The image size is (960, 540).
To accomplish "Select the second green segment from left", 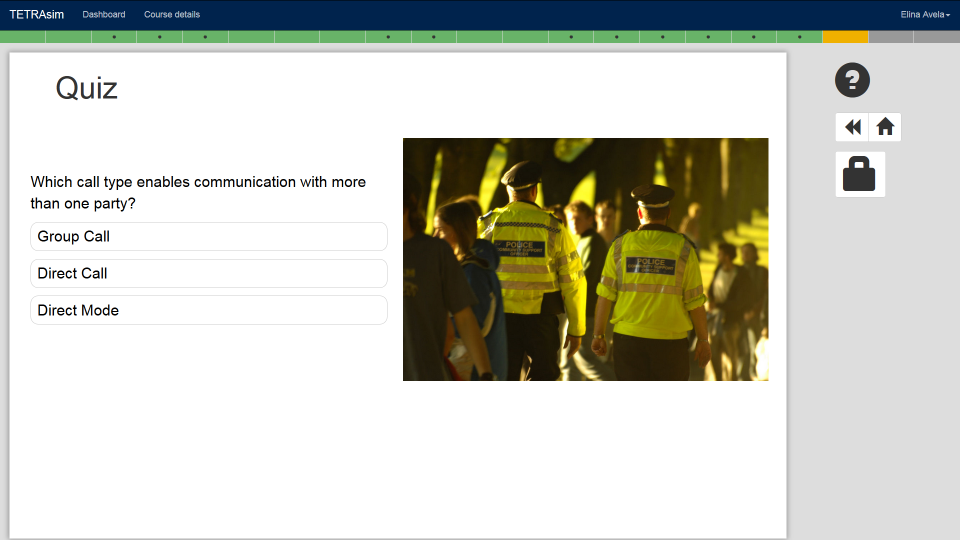I will click(x=68, y=37).
